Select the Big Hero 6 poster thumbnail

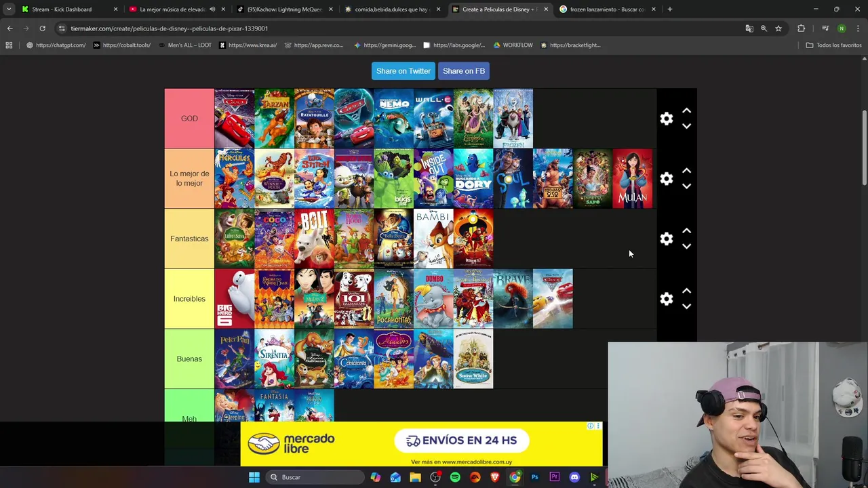tap(235, 299)
